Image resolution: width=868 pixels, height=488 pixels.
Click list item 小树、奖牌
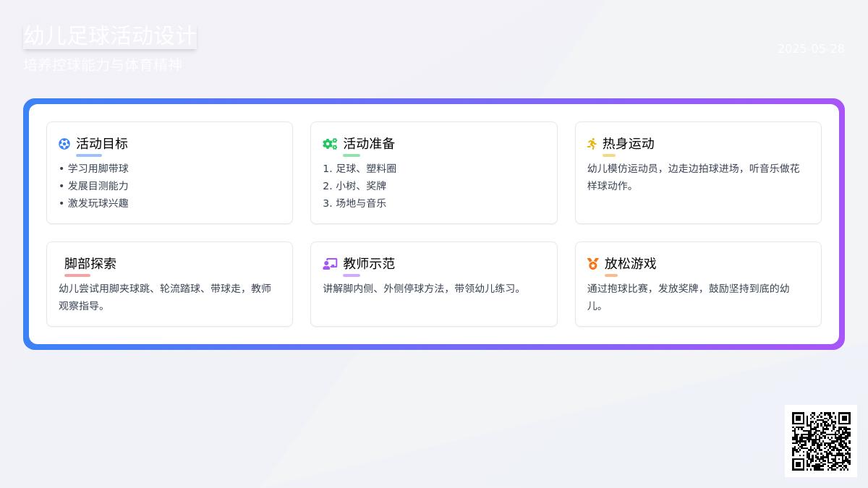[x=361, y=186]
